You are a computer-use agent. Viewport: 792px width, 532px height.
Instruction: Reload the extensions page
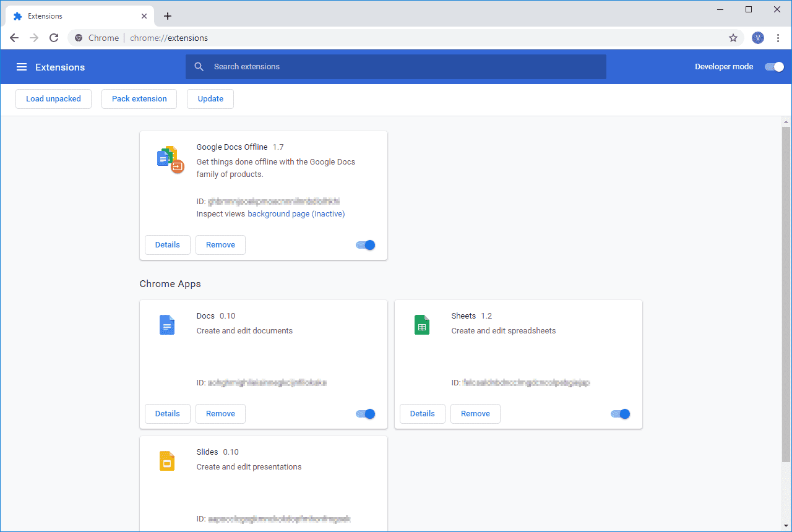[x=54, y=38]
